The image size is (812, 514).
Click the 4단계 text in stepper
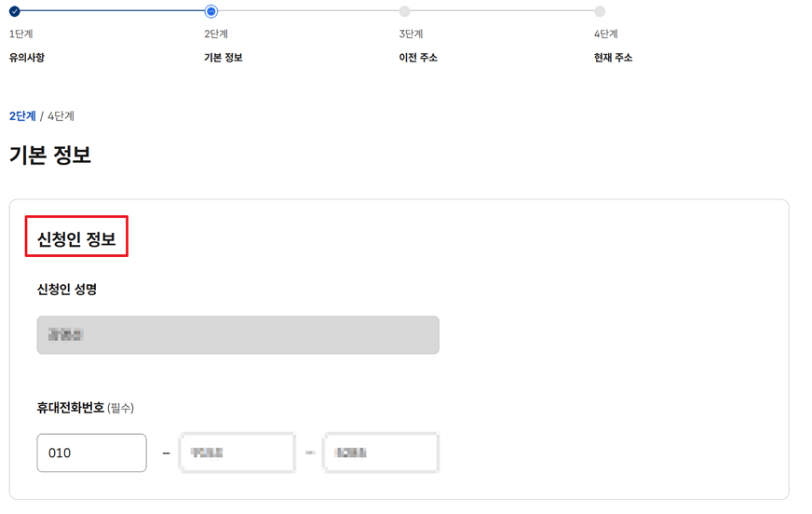[606, 34]
